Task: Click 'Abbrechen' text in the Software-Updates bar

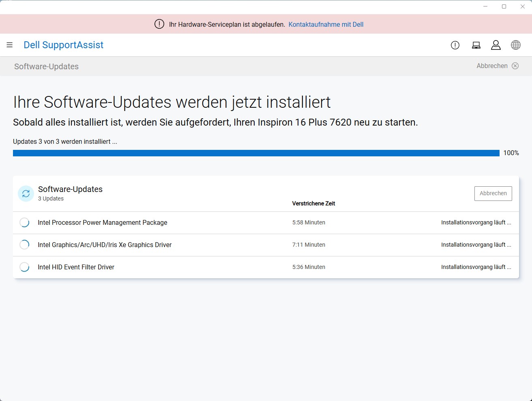Action: click(x=492, y=66)
